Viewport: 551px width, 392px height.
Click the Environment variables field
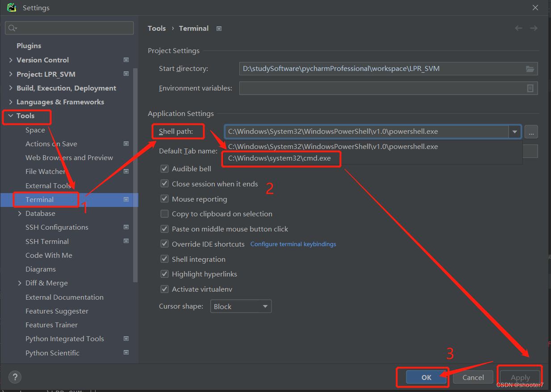pyautogui.click(x=388, y=88)
